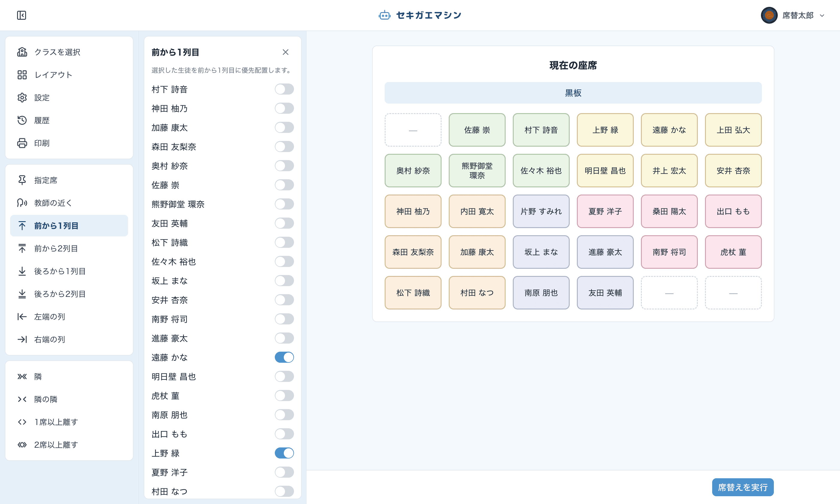Select the 虎杖 菫 seat card
Screen dimensions: 840x504
coord(733,252)
